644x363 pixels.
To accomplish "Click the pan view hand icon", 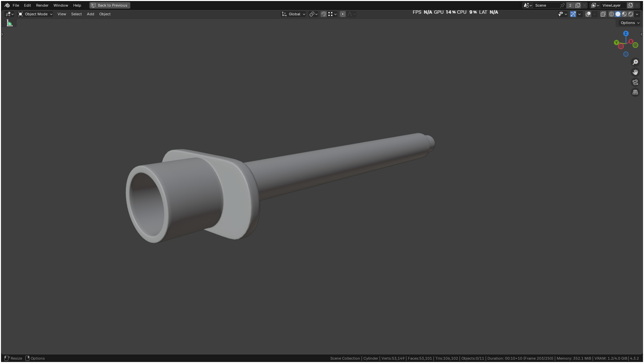I will (x=635, y=72).
